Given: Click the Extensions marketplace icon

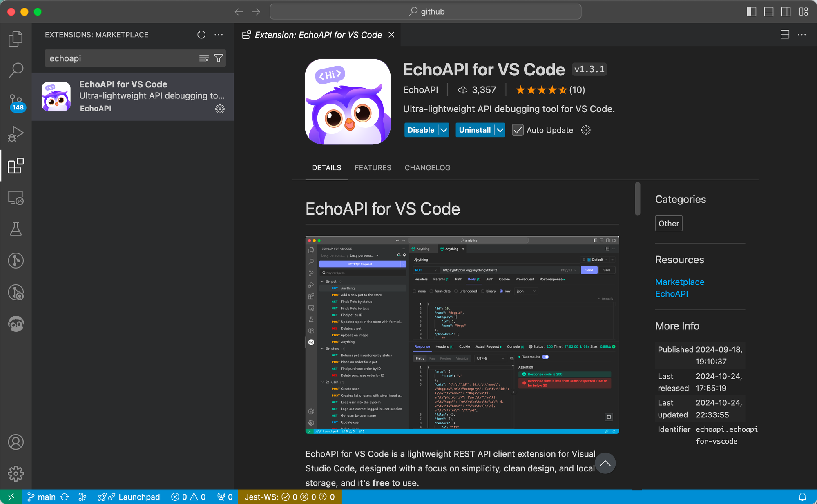Looking at the screenshot, I should pyautogui.click(x=16, y=166).
